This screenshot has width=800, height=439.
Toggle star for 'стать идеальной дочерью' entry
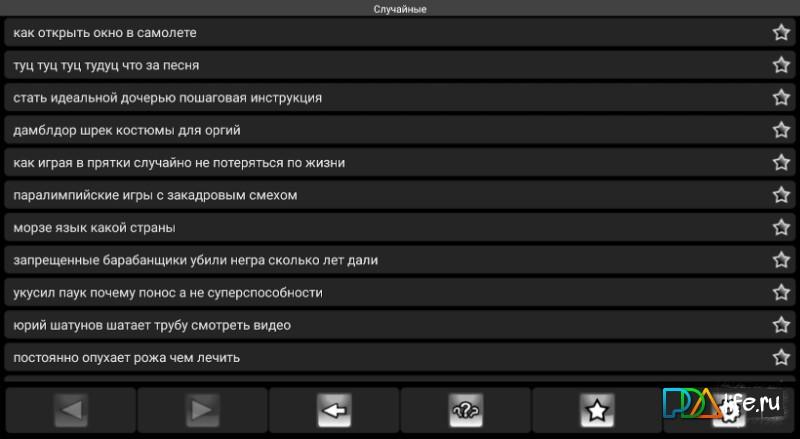[x=781, y=97]
